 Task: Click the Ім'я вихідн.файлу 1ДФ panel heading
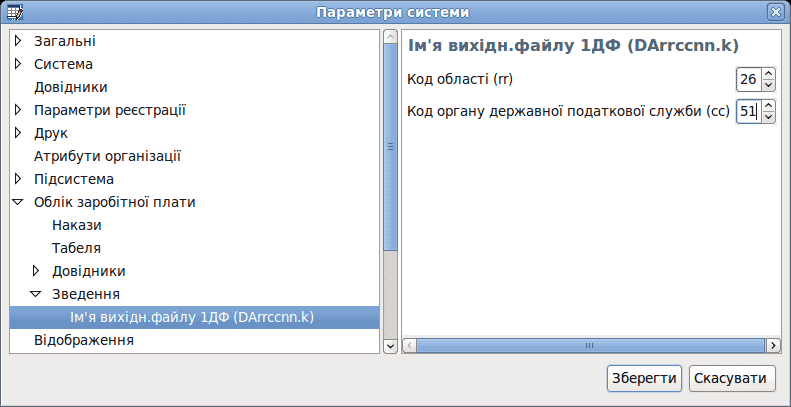(x=573, y=46)
